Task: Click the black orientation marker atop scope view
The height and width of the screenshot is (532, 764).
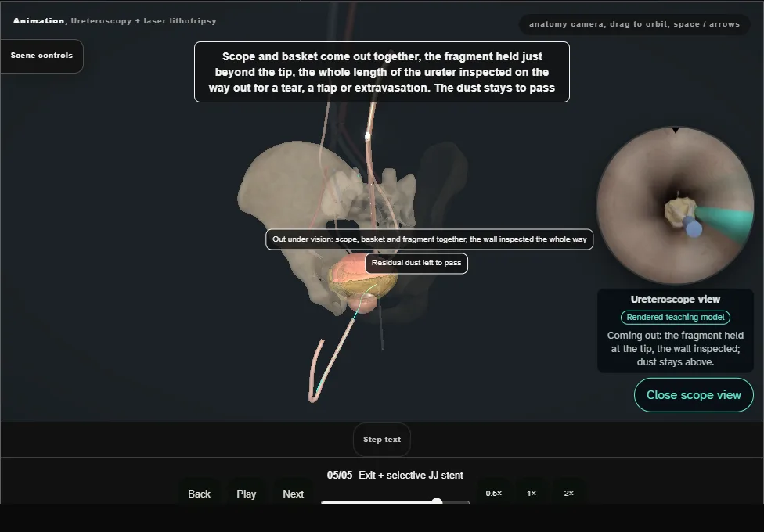Action: [676, 130]
